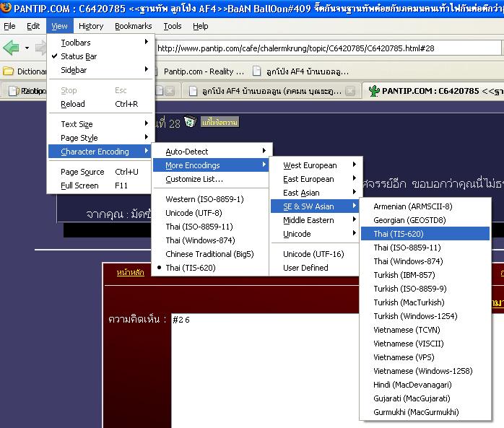Select Vietnamese (Windows-1258) encoding
504x428 pixels.
coord(425,371)
